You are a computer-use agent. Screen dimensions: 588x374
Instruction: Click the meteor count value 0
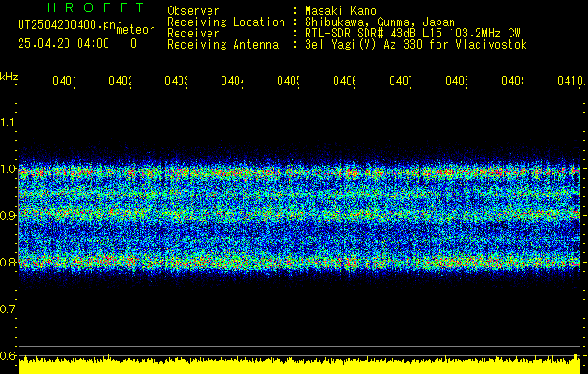(133, 44)
